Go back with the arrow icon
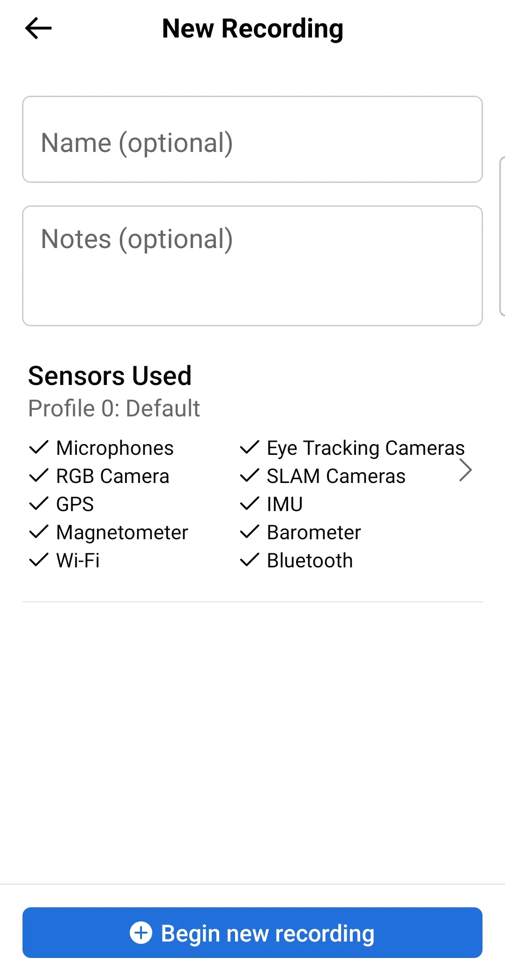The height and width of the screenshot is (980, 505). pos(38,28)
